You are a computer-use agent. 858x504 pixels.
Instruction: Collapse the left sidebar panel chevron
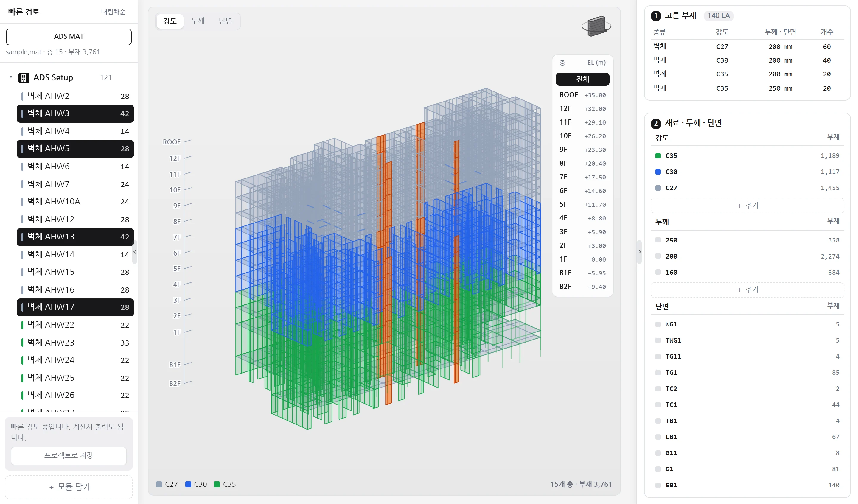[135, 252]
